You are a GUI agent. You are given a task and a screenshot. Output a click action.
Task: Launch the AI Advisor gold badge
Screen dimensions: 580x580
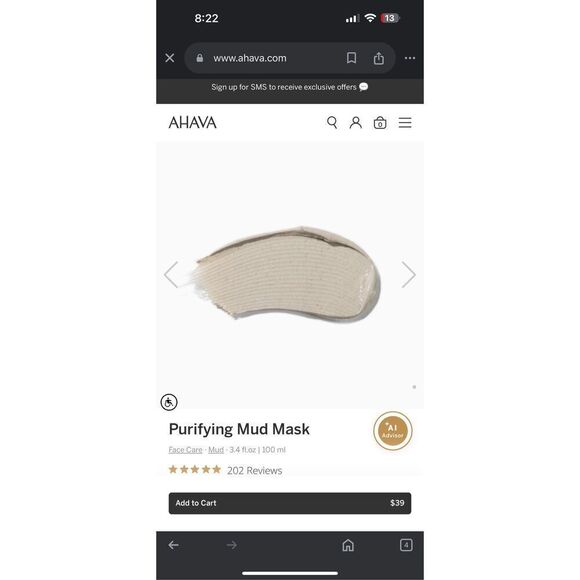pyautogui.click(x=393, y=431)
